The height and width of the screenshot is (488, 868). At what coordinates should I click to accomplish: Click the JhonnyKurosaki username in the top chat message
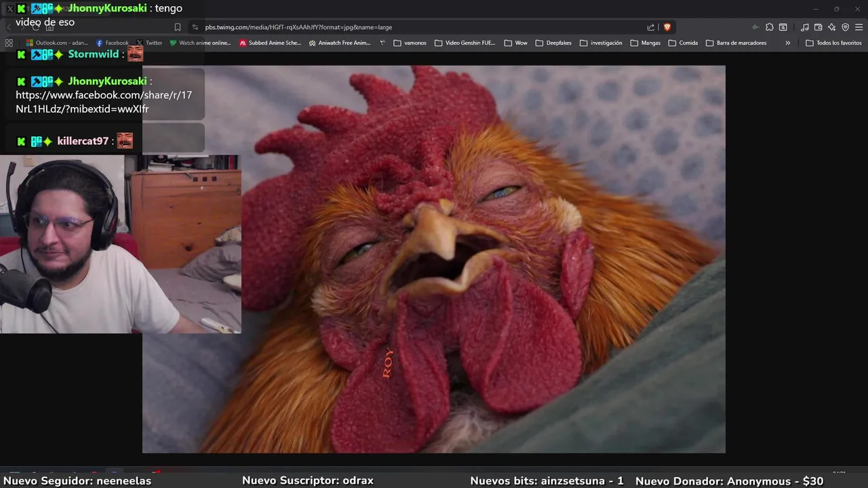(x=107, y=8)
